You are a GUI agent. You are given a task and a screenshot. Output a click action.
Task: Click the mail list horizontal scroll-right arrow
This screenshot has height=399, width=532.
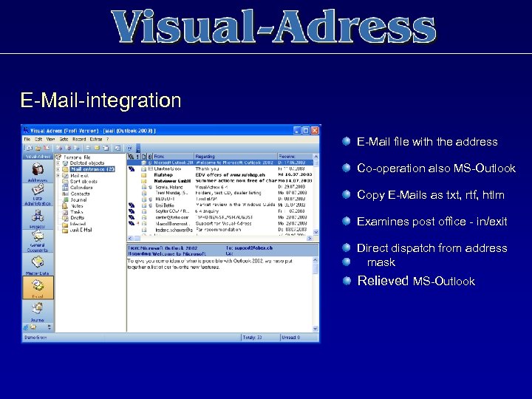pos(310,239)
